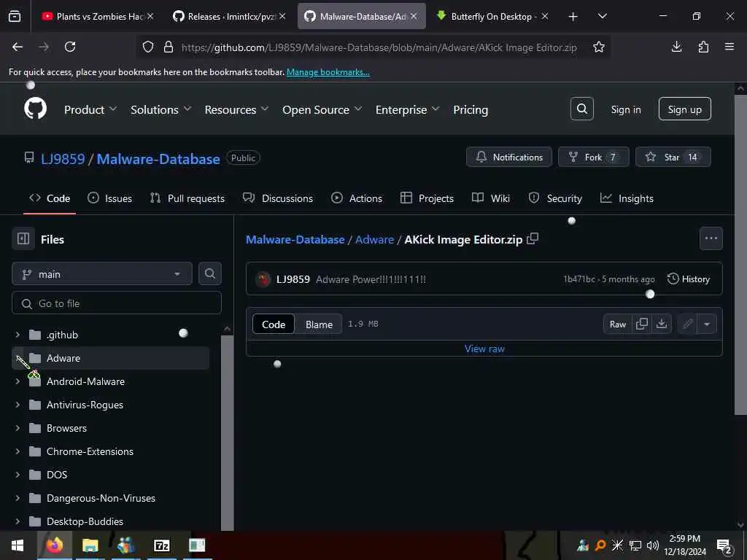Open File Explorer from taskbar

point(90,545)
